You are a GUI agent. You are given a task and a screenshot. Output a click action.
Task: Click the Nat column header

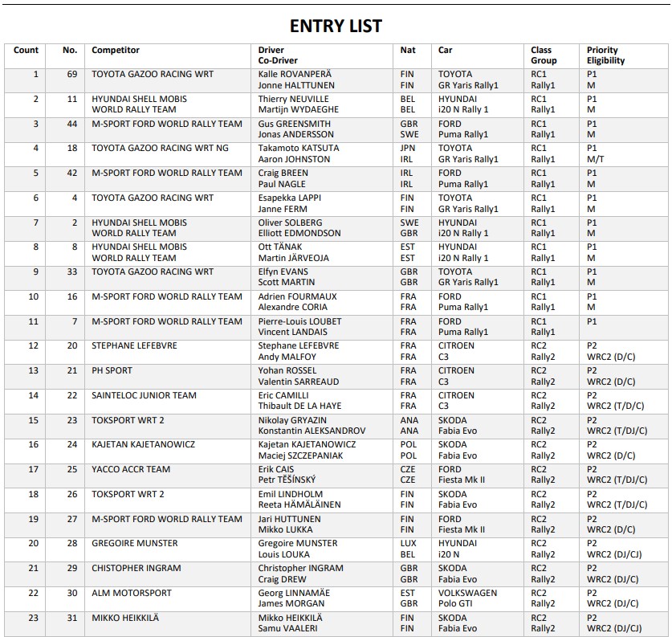click(408, 50)
